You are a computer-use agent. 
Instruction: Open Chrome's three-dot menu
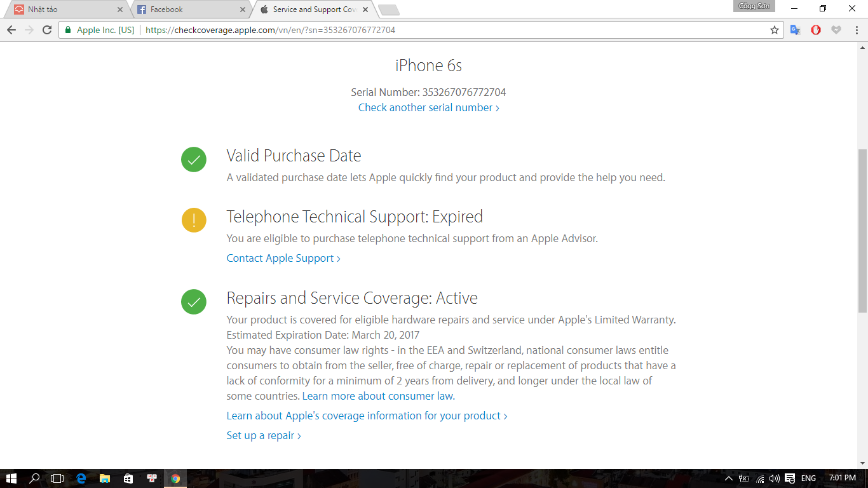pyautogui.click(x=857, y=30)
